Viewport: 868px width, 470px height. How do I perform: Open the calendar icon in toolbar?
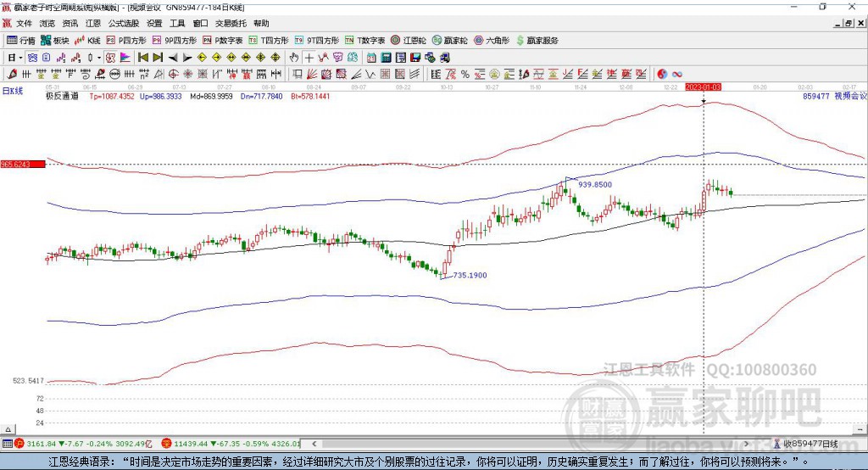point(371,58)
